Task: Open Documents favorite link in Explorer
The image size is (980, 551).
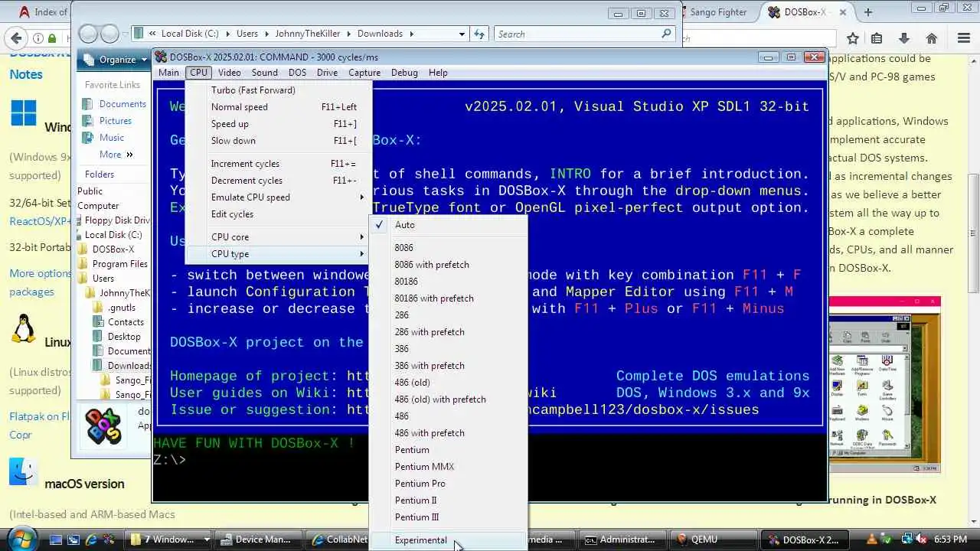Action: coord(114,104)
